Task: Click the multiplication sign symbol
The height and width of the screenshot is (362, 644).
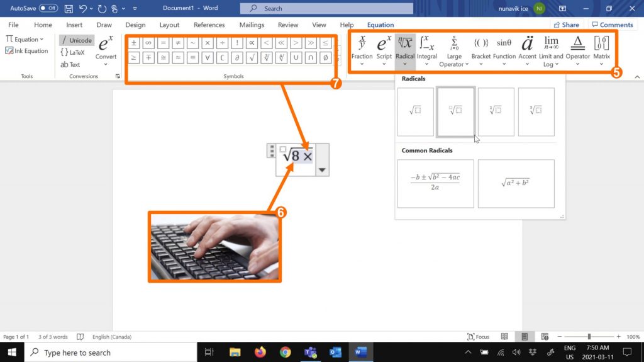Action: coord(207,43)
